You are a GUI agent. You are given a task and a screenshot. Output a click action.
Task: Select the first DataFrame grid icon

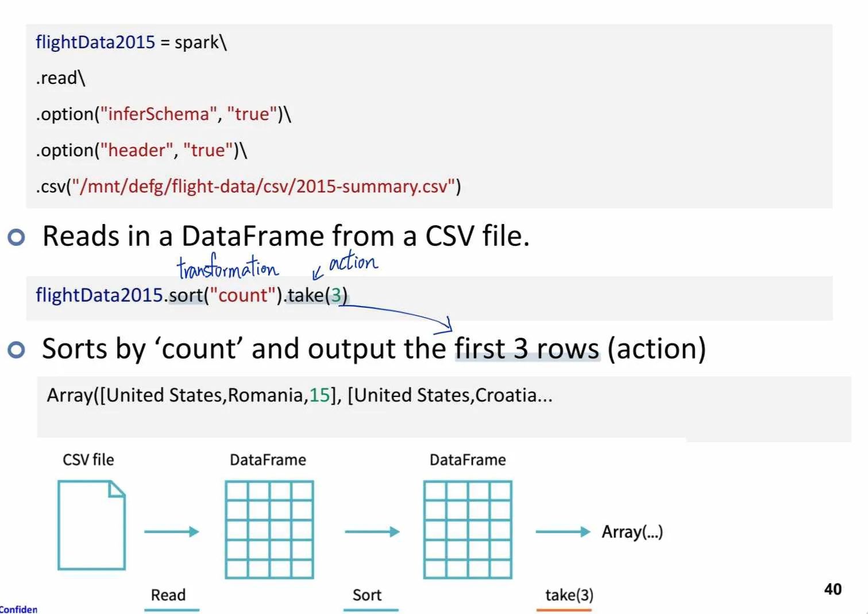coord(268,530)
